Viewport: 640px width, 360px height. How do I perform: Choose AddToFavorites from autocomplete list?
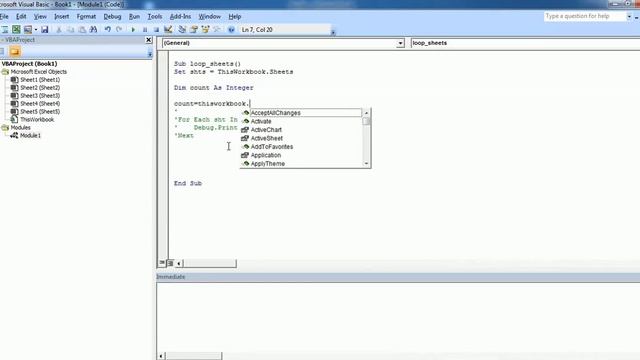click(301, 147)
